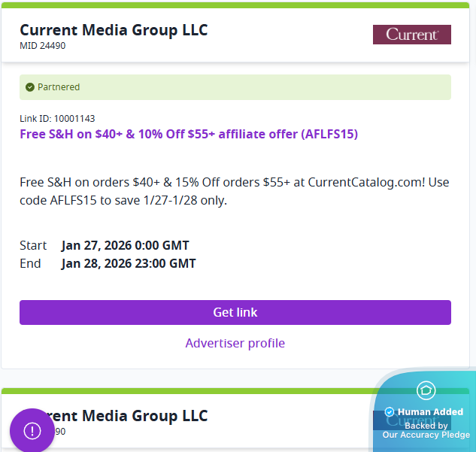Click the Current logo in the first card

pyautogui.click(x=411, y=35)
